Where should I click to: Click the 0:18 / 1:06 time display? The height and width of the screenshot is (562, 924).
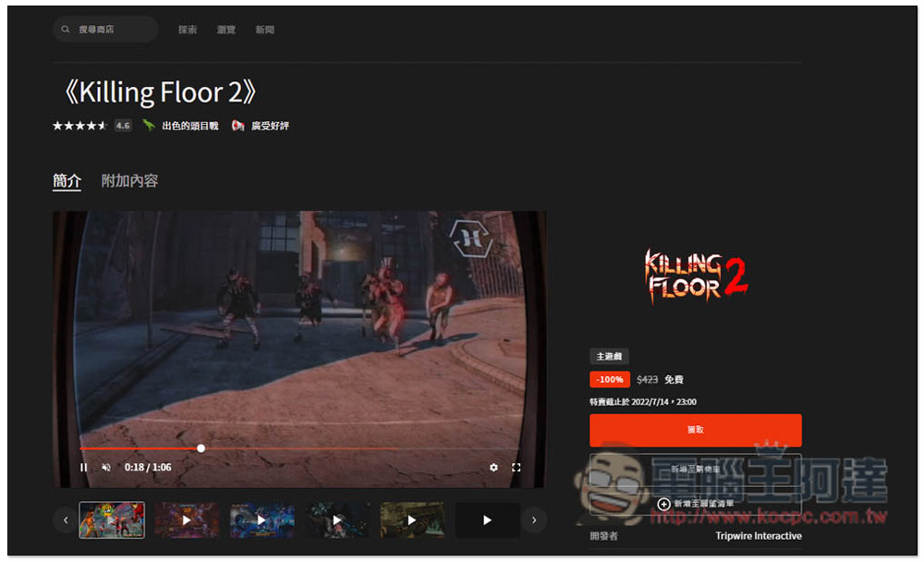pos(148,467)
